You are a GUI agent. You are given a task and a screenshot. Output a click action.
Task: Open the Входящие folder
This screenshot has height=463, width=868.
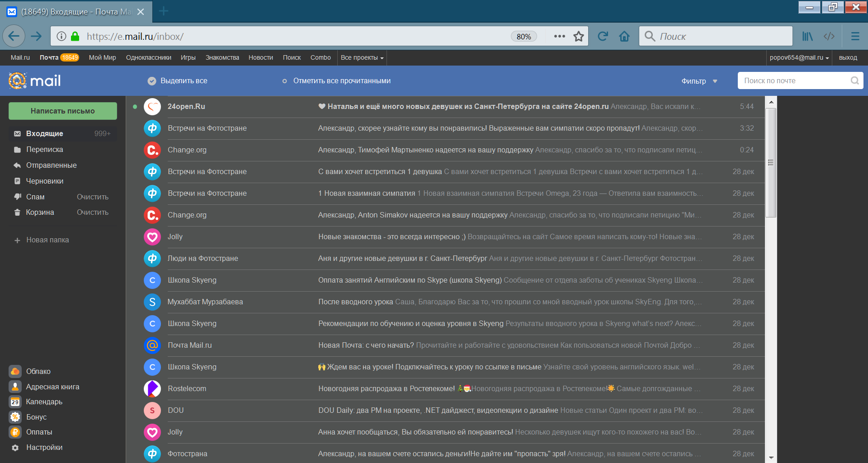pos(63,133)
